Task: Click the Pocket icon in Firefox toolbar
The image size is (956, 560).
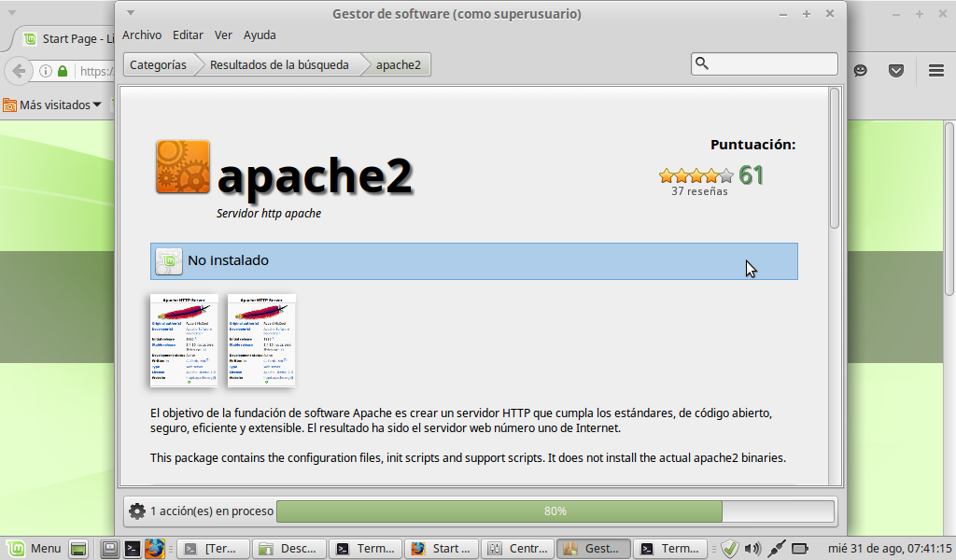Action: coord(895,70)
